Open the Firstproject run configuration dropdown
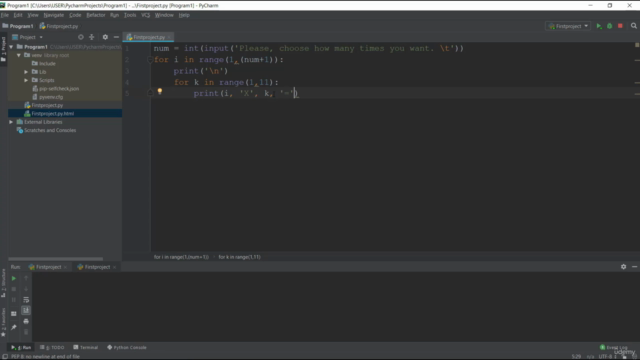This screenshot has width=640, height=360. click(x=568, y=26)
